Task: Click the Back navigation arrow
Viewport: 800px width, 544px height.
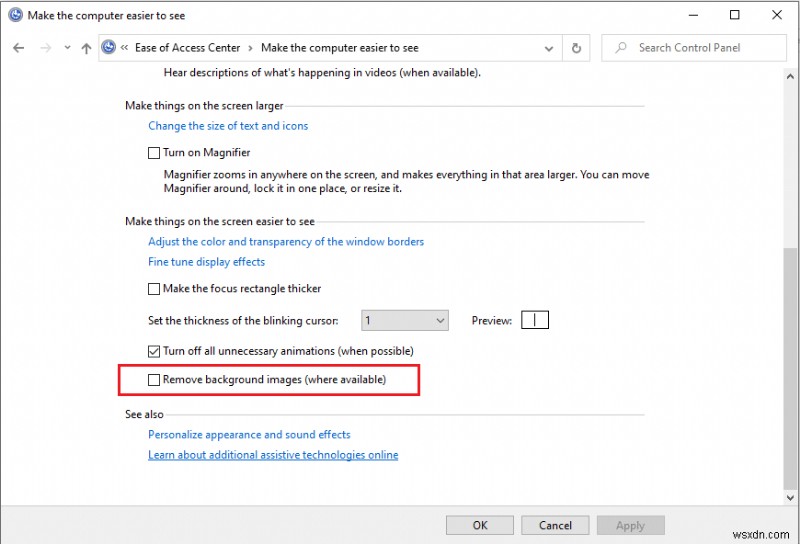Action: click(19, 48)
